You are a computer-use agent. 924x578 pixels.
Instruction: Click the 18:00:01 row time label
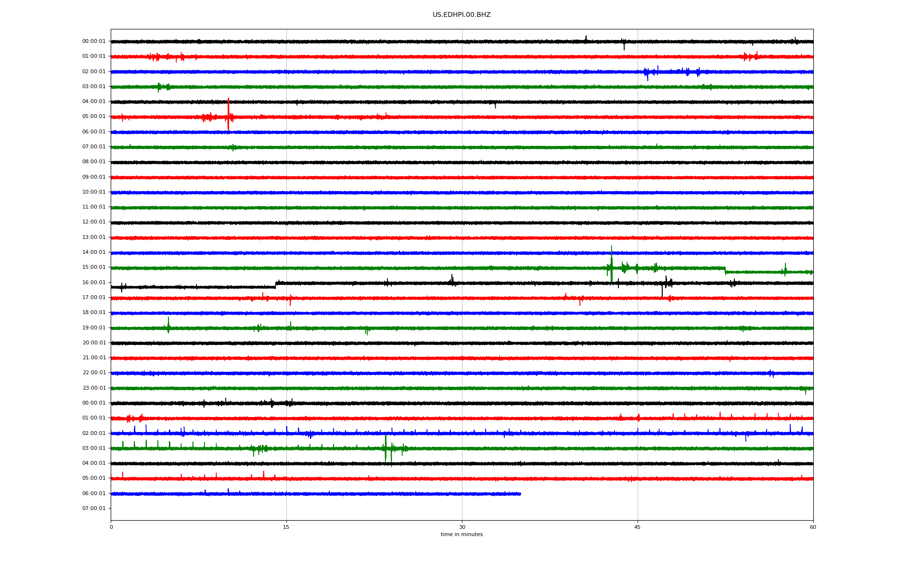click(94, 313)
